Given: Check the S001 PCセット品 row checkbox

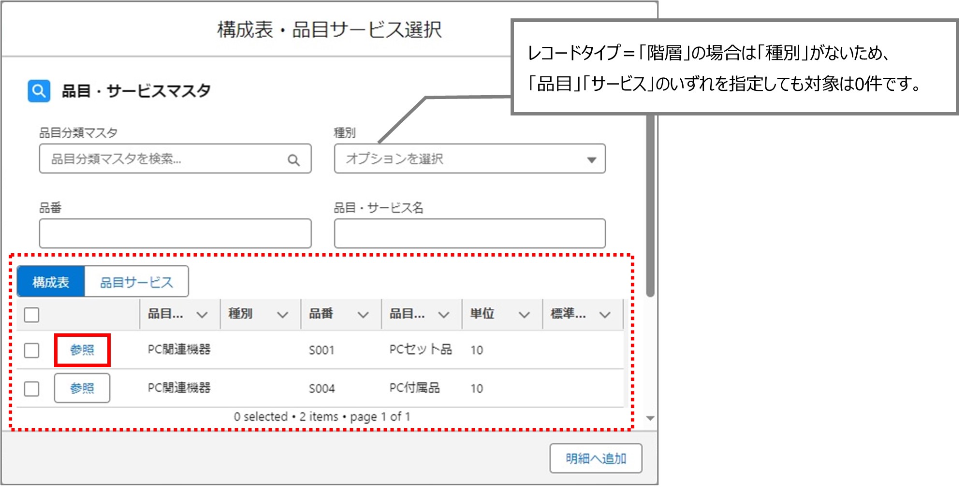Looking at the screenshot, I should [31, 350].
